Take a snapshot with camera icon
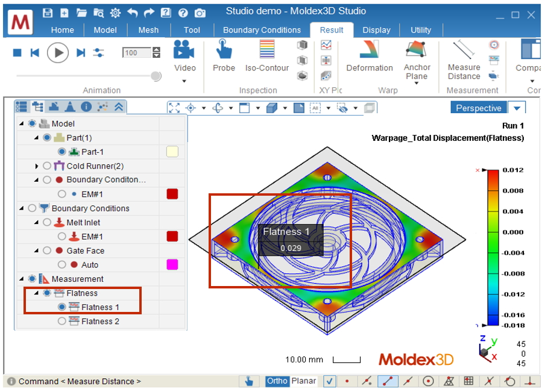 (200, 13)
